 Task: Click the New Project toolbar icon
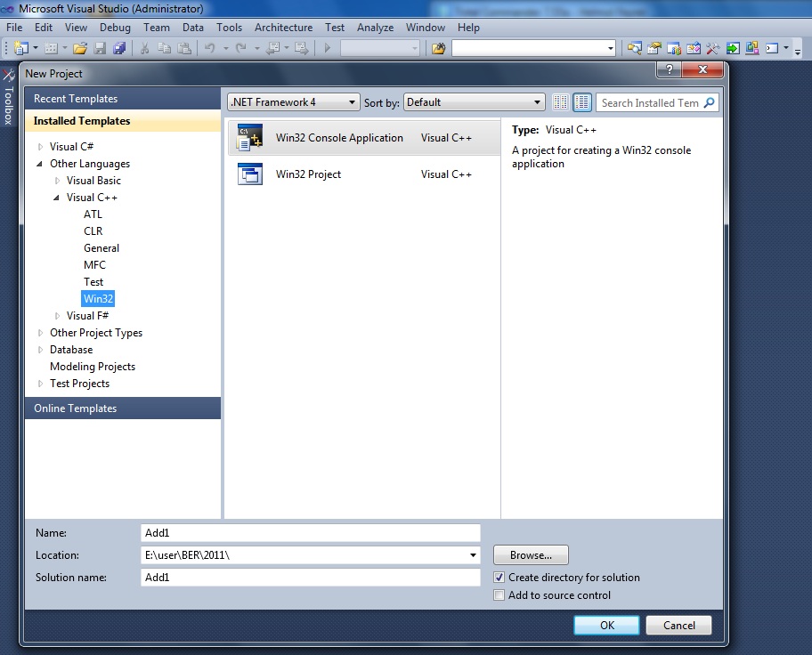[21, 48]
